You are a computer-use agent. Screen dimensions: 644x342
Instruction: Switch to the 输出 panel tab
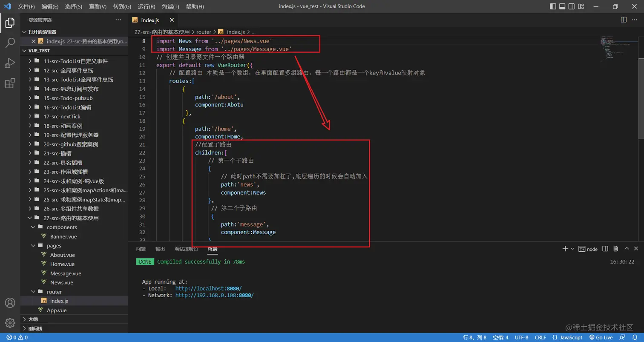pos(160,249)
